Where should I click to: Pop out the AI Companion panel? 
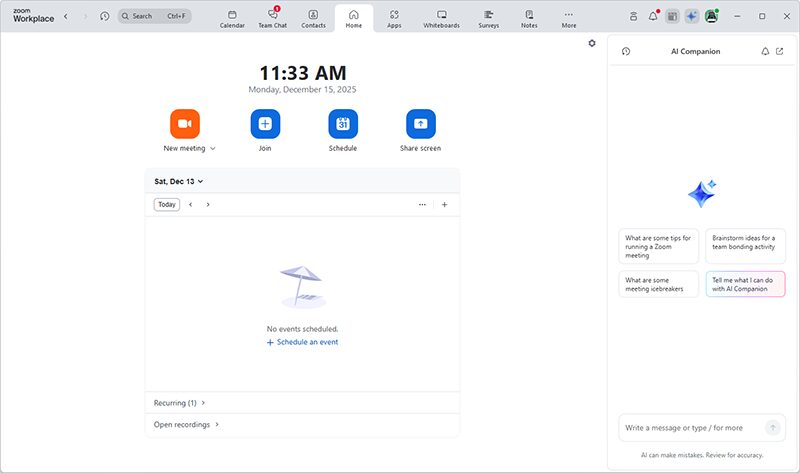point(780,51)
